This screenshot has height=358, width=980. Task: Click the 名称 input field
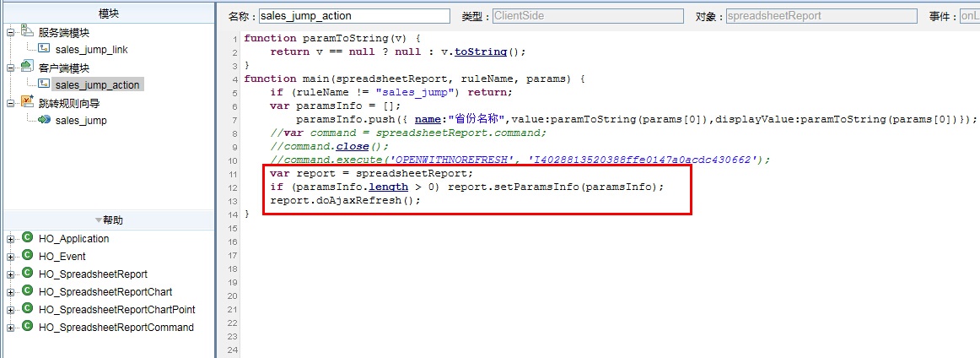point(353,16)
